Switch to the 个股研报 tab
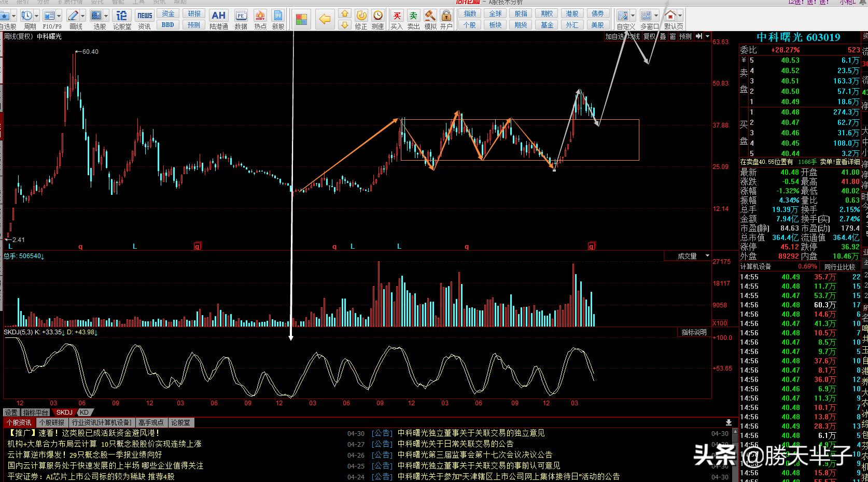Viewport: 868px width, 482px height. coord(52,423)
